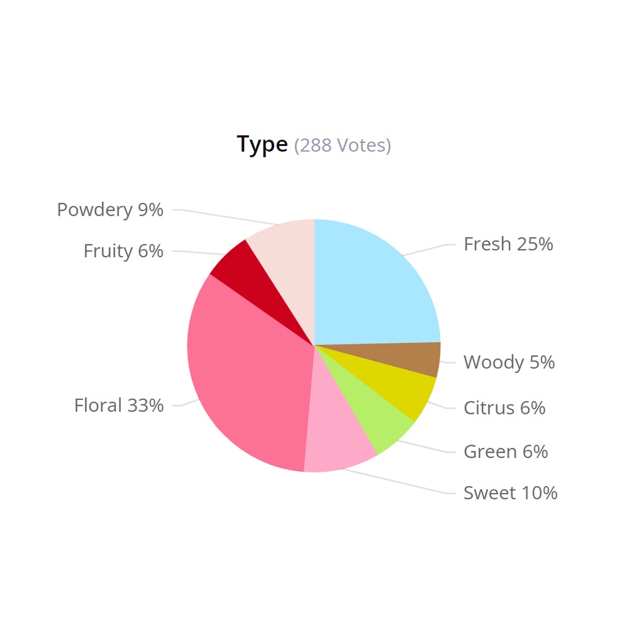This screenshot has height=644, width=644.
Task: Click the "(288 Votes)" count text
Action: (342, 145)
